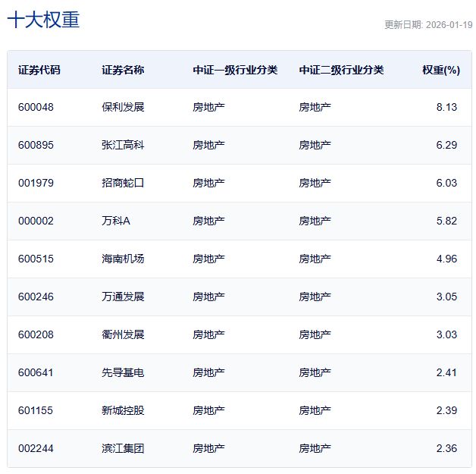Click the 滨江集团 security name

123,448
